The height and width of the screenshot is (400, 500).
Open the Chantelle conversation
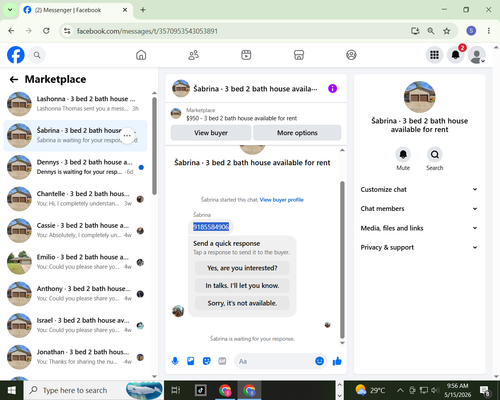(x=75, y=199)
